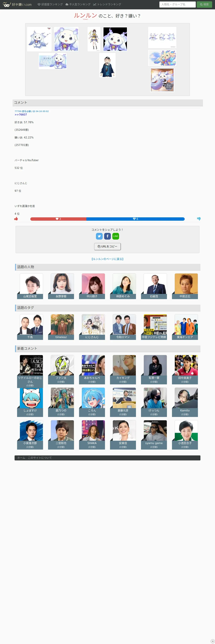
Task: Open the 山尾志桜里 profile card
Action: (x=30, y=286)
